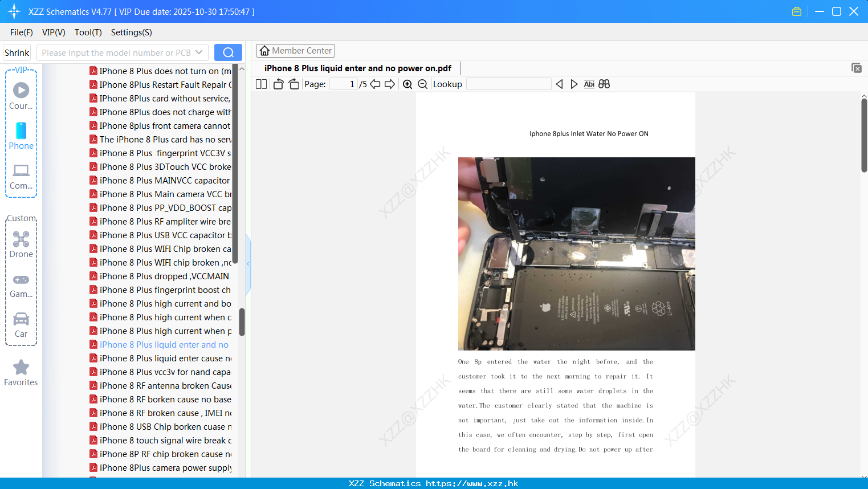Open 'iPhone 8 USB Chip borken' file
This screenshot has height=489, width=868.
[161, 427]
